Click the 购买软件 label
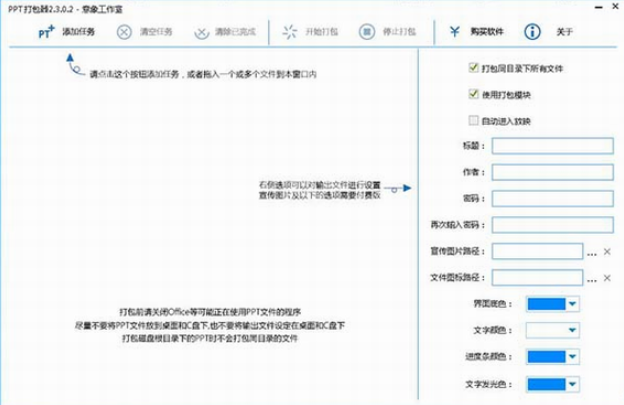 coord(487,32)
